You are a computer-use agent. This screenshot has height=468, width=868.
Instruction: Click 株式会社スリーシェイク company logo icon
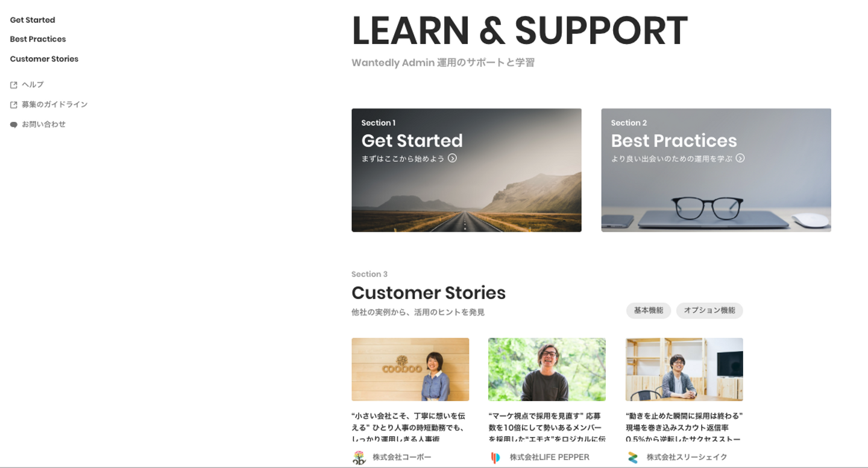(633, 457)
